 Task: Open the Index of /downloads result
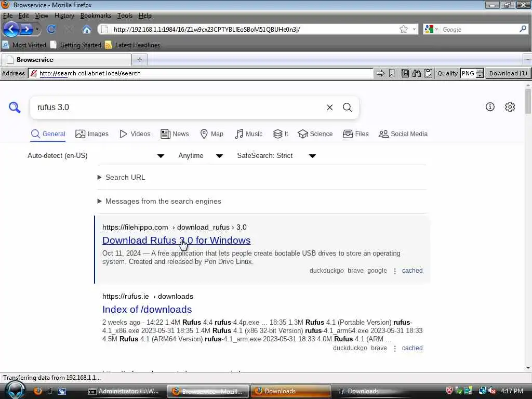(x=147, y=310)
